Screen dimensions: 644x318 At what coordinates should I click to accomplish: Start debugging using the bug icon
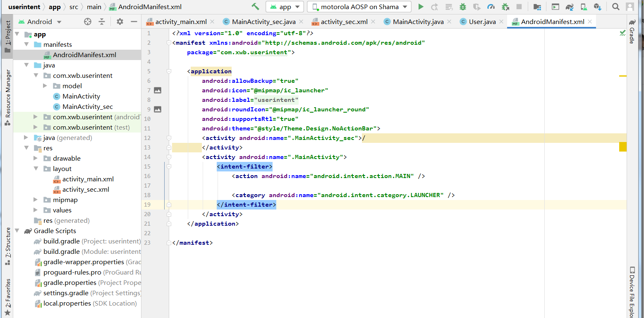(463, 7)
